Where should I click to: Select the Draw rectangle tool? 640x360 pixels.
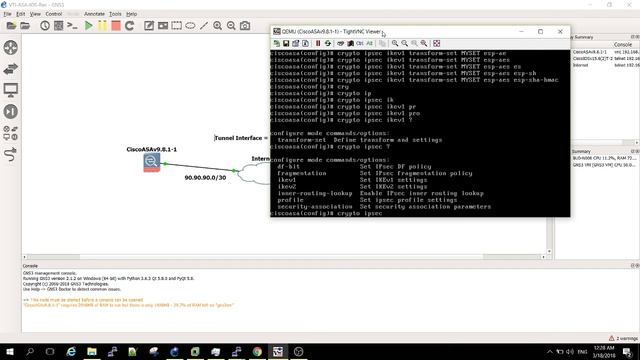pyautogui.click(x=176, y=26)
